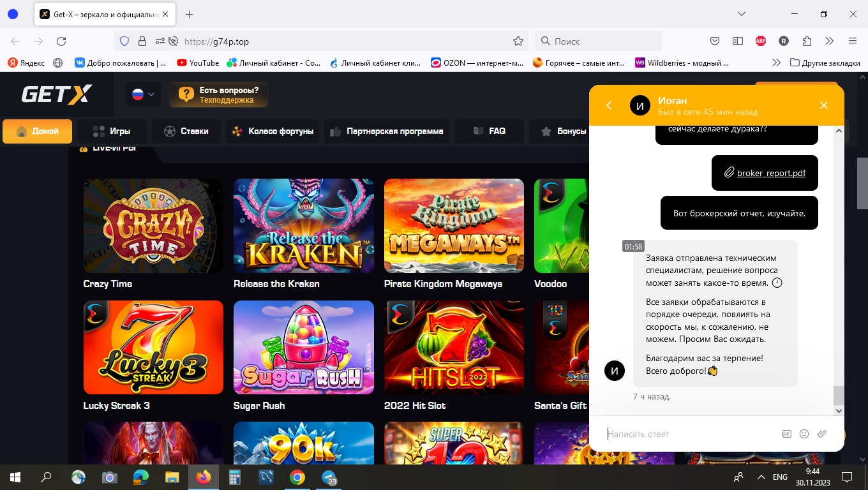The image size is (868, 490).
Task: Open Другие закладки folder
Action: click(825, 63)
